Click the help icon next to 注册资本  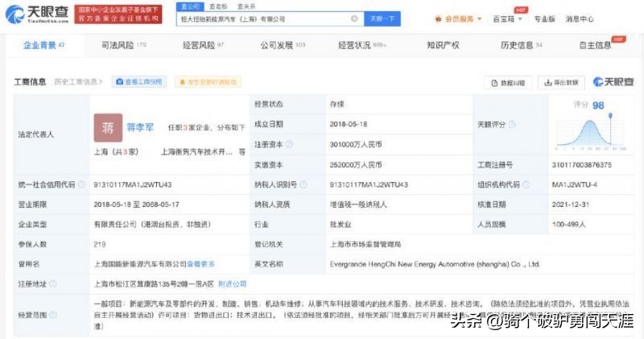coord(290,144)
